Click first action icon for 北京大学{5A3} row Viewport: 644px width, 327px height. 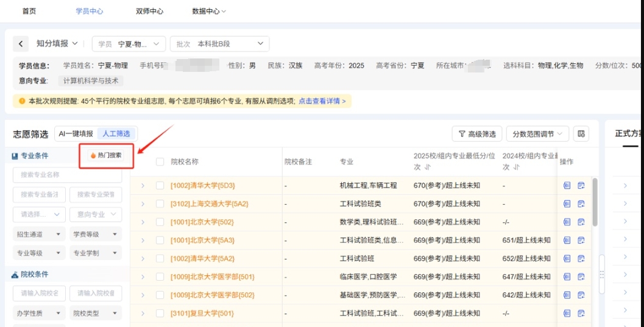567,241
